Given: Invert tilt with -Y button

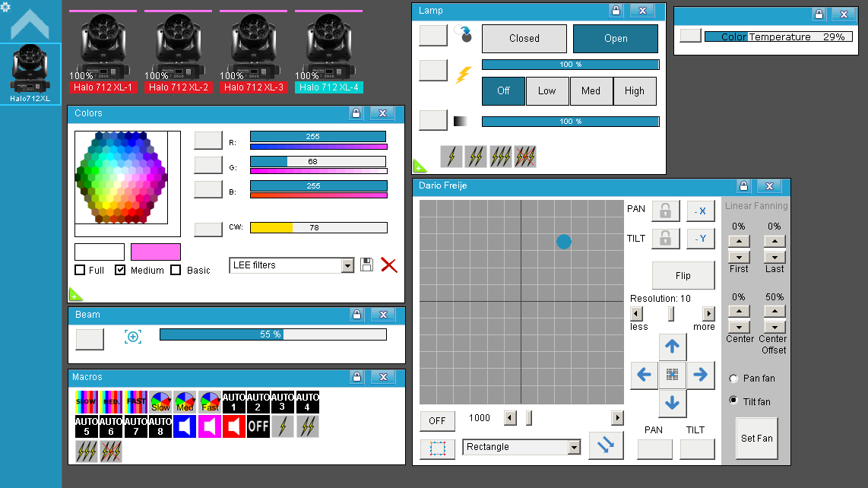Looking at the screenshot, I should click(701, 239).
